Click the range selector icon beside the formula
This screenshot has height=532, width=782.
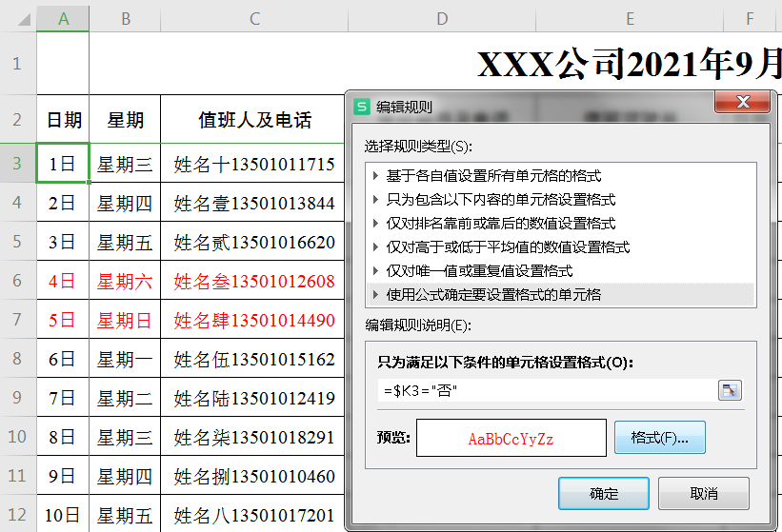(730, 390)
